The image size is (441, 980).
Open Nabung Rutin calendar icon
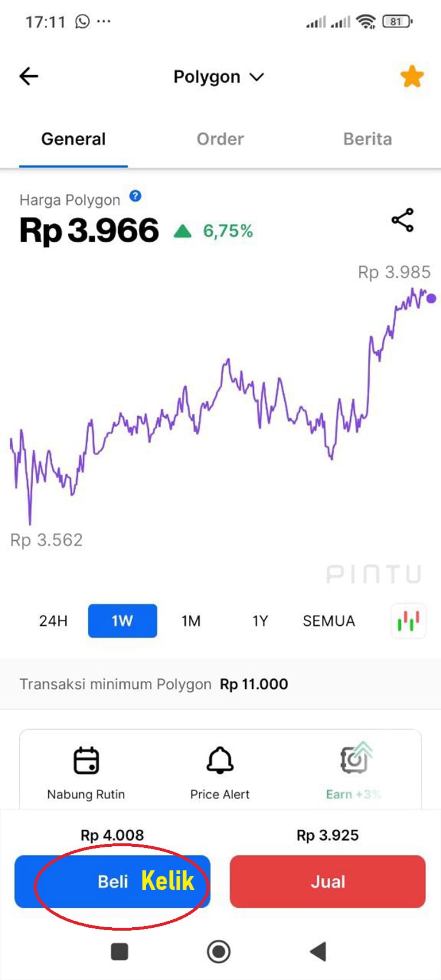86,761
